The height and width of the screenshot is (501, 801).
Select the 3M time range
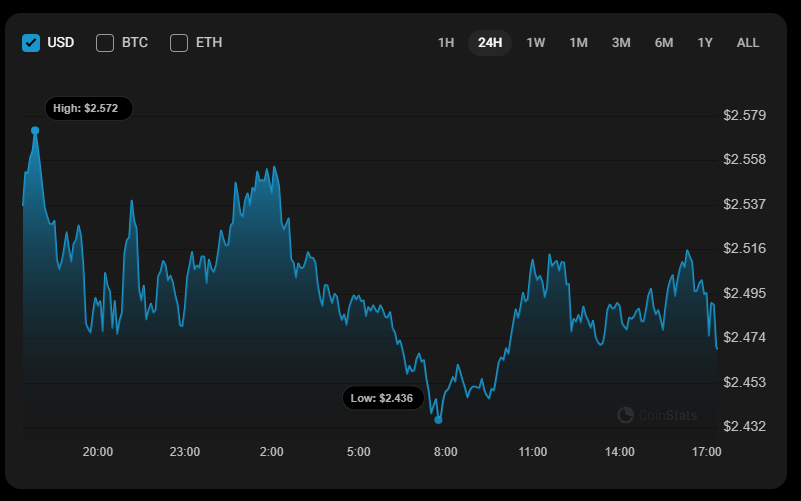621,42
